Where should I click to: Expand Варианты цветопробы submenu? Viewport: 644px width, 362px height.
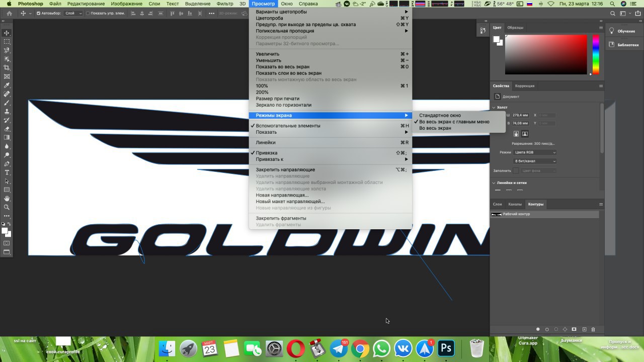click(x=331, y=12)
